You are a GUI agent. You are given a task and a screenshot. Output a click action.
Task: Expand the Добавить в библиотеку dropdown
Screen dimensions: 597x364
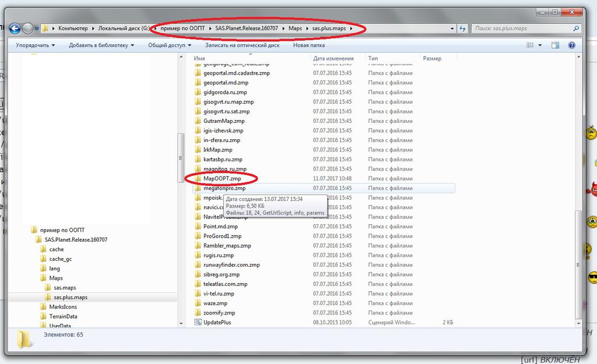(101, 45)
